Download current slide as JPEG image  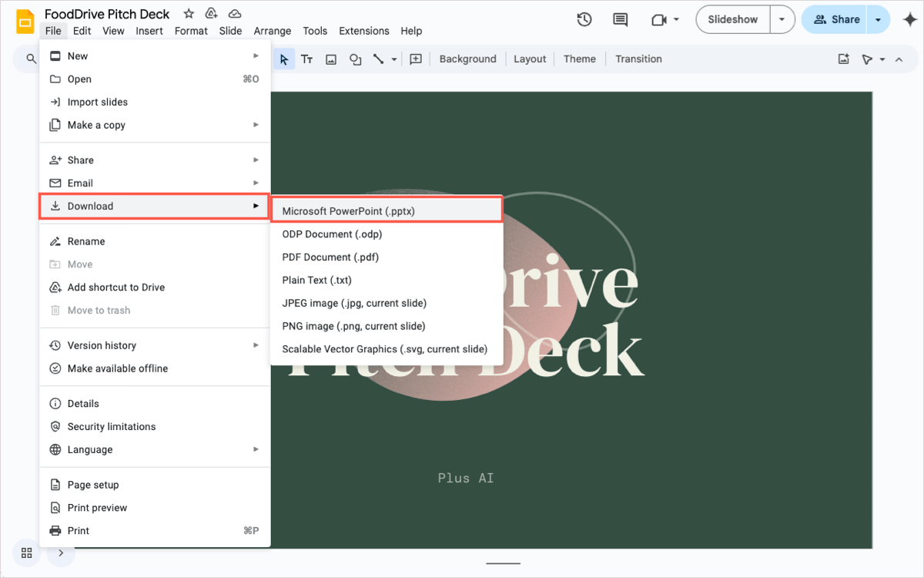click(x=387, y=304)
